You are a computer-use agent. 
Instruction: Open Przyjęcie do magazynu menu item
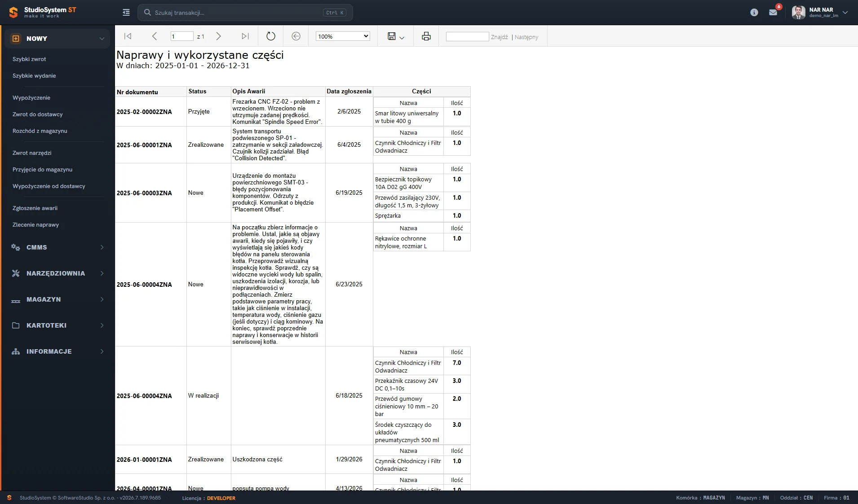point(43,170)
